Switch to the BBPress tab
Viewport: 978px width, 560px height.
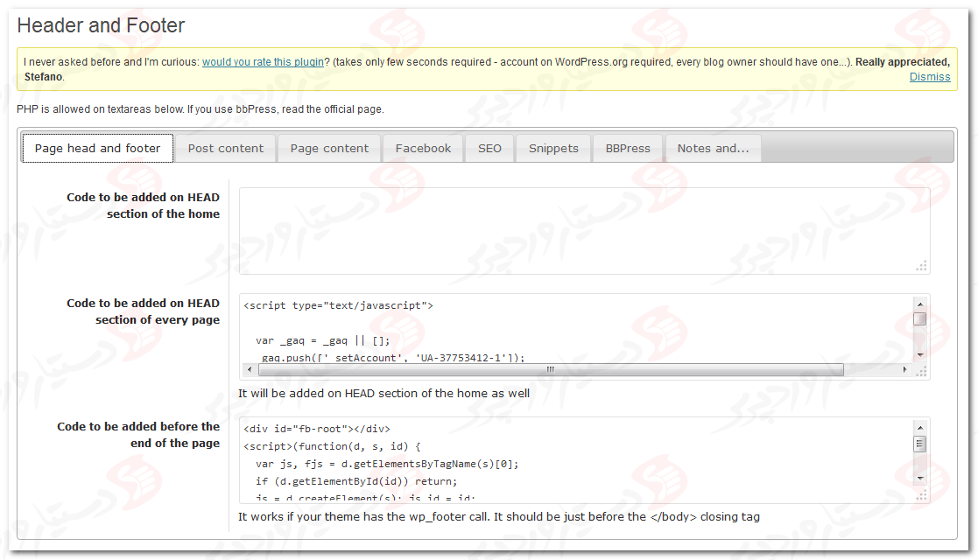[x=628, y=148]
